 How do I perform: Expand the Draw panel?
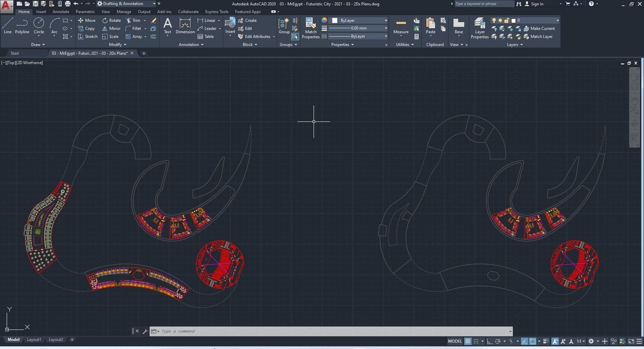tap(38, 45)
